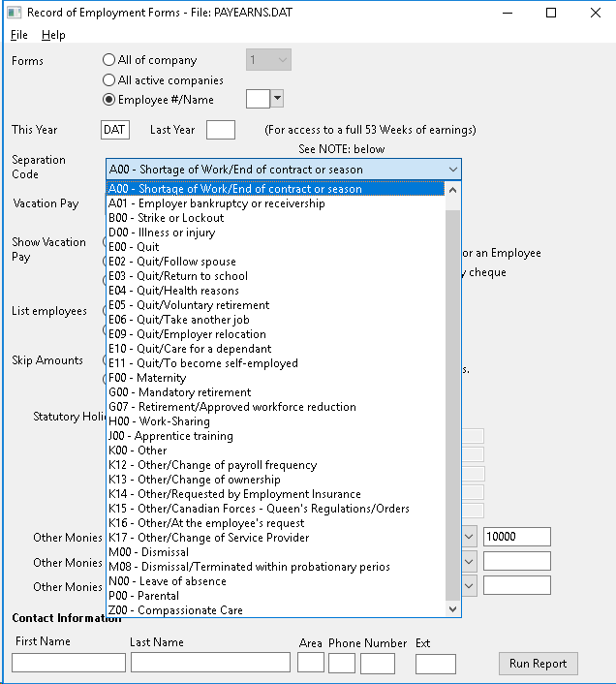Minimize the Record of Employment window

(x=507, y=13)
